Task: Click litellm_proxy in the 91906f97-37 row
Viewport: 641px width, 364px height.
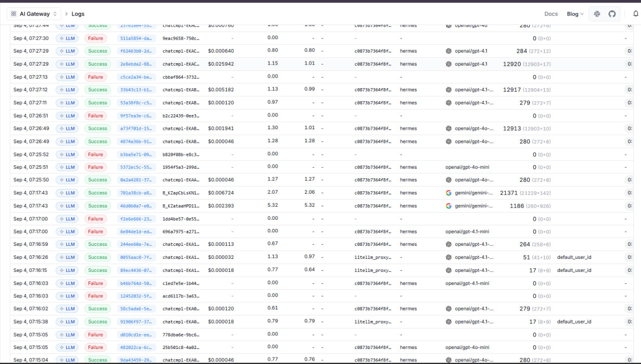Action: coord(373,322)
